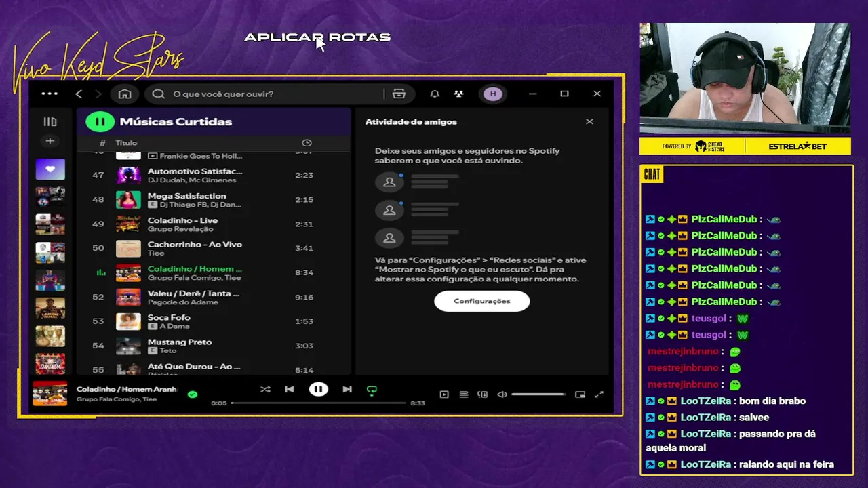Mute with the speaker icon

pos(502,394)
